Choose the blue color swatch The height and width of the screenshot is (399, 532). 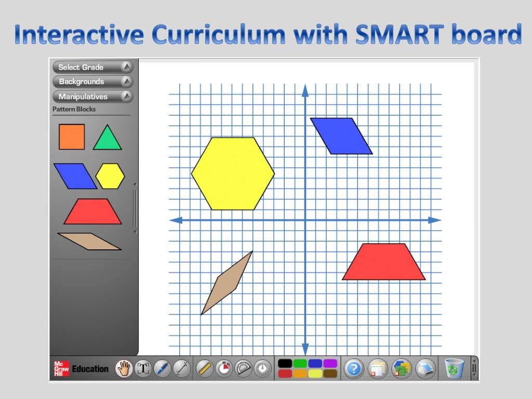(x=315, y=363)
